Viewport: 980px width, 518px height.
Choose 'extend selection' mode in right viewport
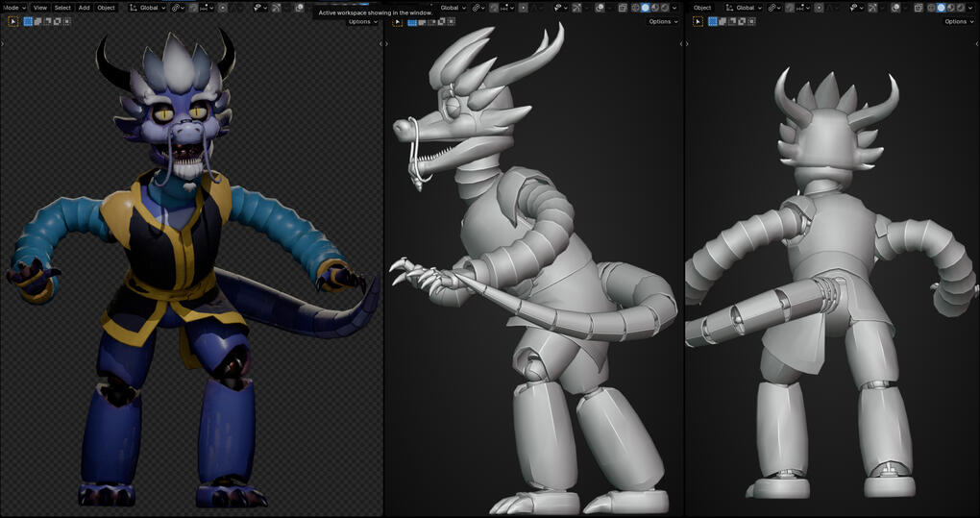[723, 21]
